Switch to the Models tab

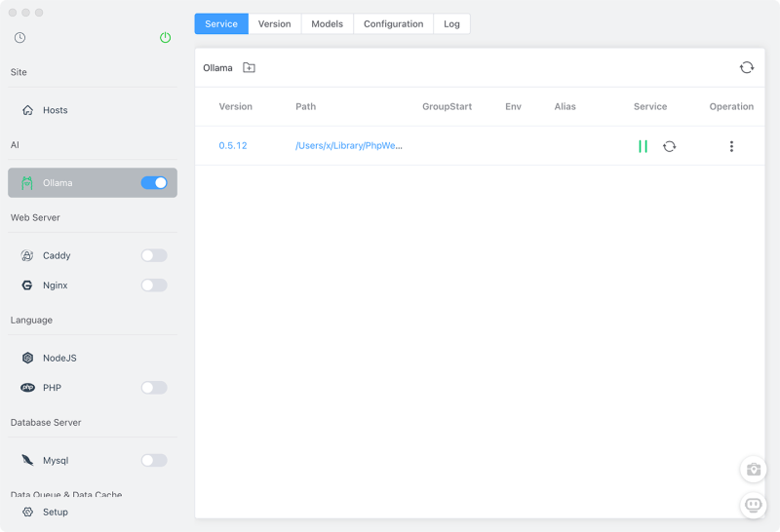coord(328,23)
